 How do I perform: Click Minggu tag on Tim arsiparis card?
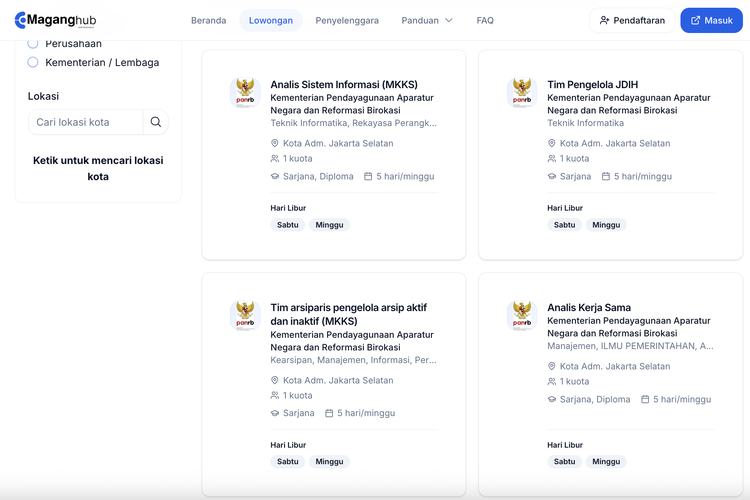tap(329, 462)
